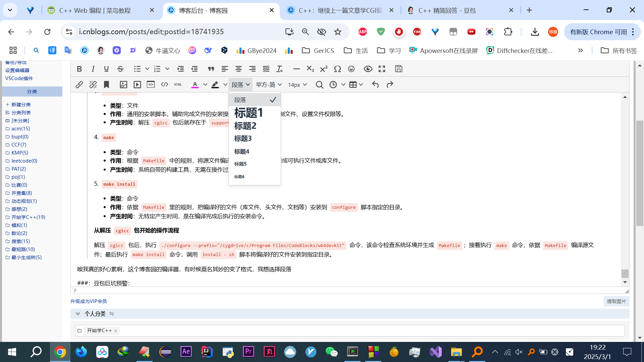The height and width of the screenshot is (362, 644).
Task: Toggle subscript formatting
Action: pyautogui.click(x=310, y=69)
